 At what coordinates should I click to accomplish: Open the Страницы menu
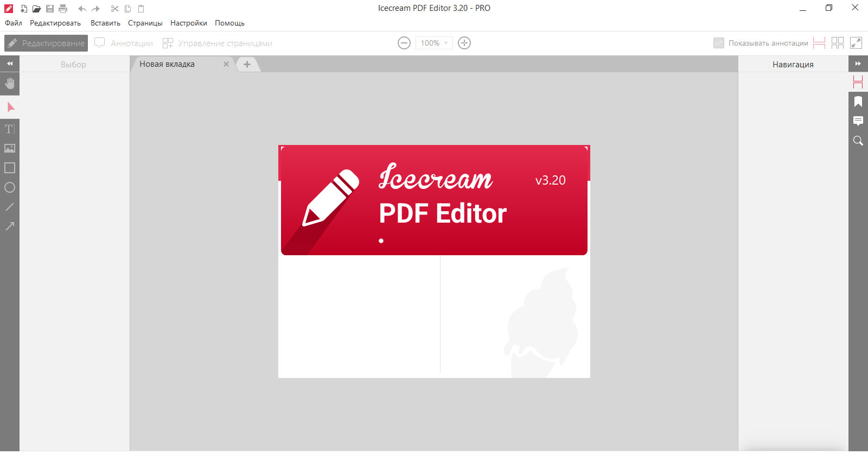click(145, 23)
